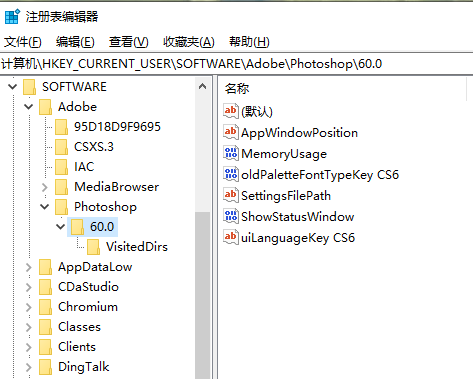Collapse the Photoshop tree node
The width and height of the screenshot is (473, 379).
pyautogui.click(x=45, y=207)
